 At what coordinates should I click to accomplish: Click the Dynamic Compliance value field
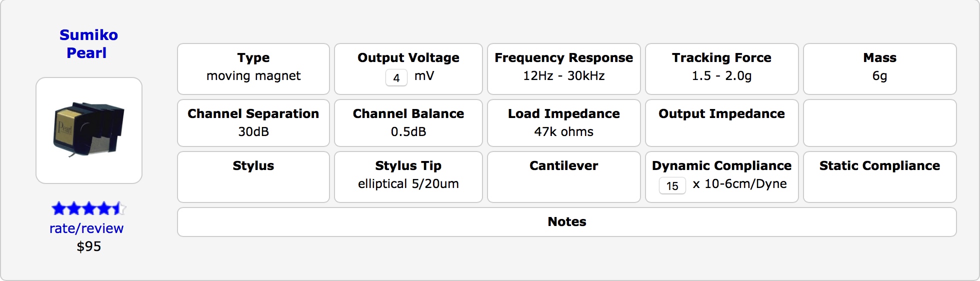click(x=672, y=185)
